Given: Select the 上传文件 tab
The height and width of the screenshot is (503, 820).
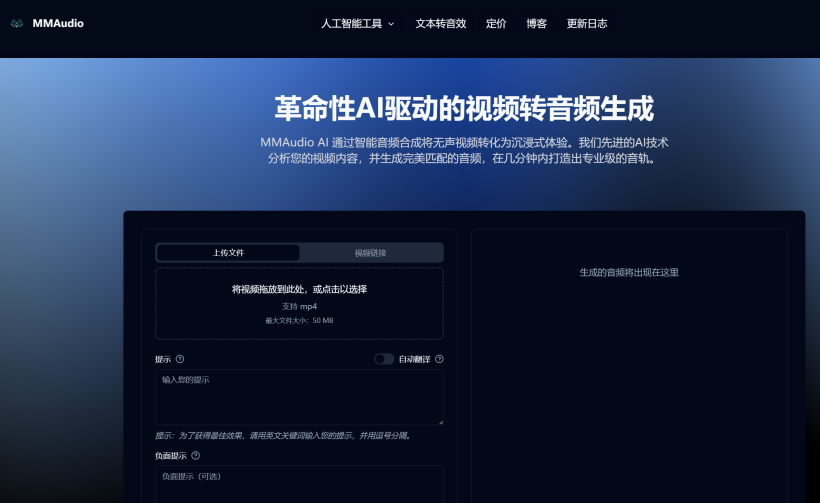Looking at the screenshot, I should pyautogui.click(x=228, y=253).
